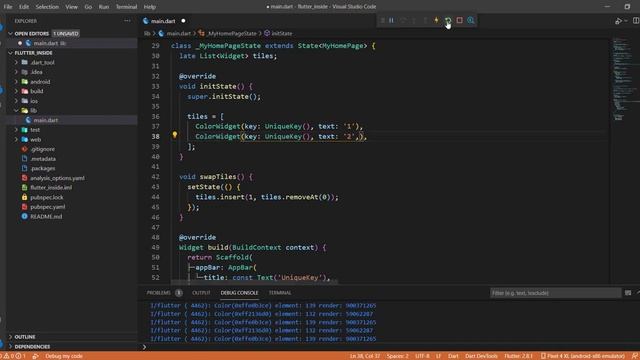Select the Pixel 4 XL device selector

click(583, 356)
